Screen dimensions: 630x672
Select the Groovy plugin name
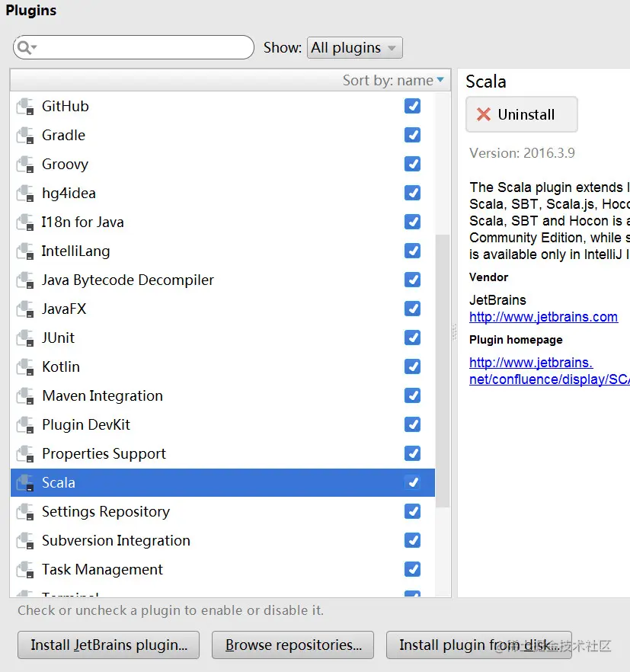66,164
